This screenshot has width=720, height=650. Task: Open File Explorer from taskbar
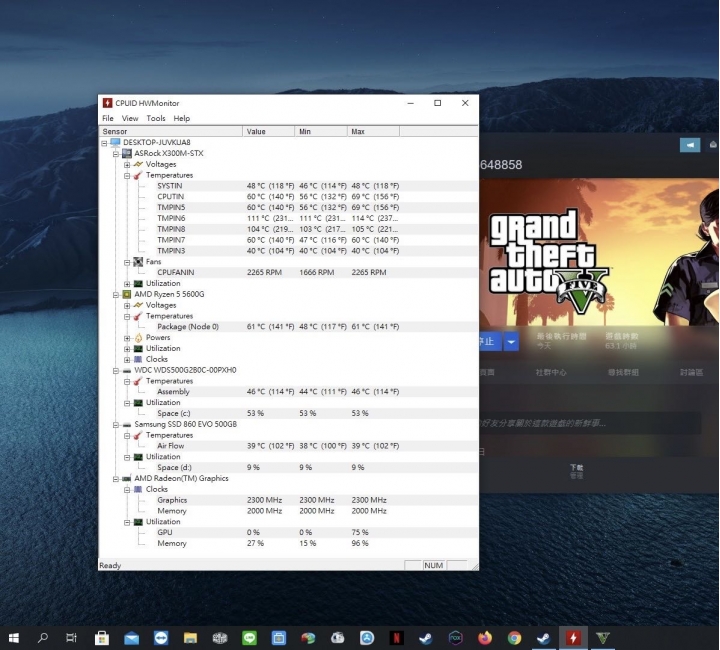(x=190, y=638)
